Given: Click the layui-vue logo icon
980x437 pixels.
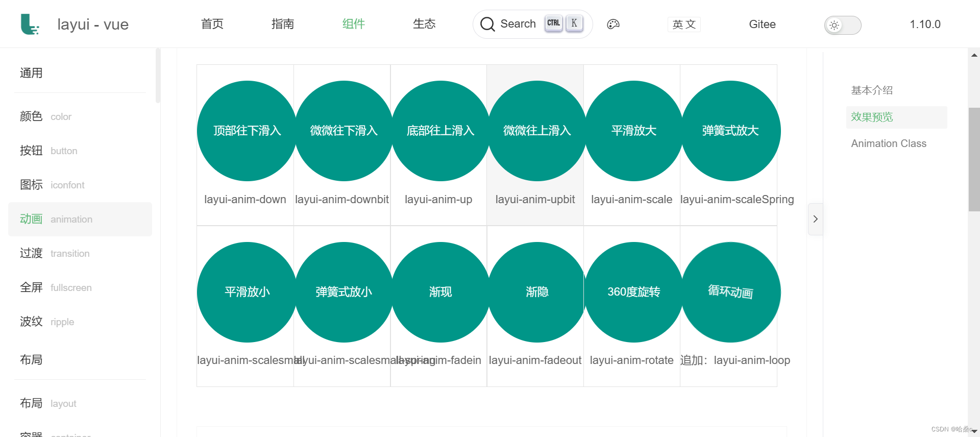Looking at the screenshot, I should 30,24.
